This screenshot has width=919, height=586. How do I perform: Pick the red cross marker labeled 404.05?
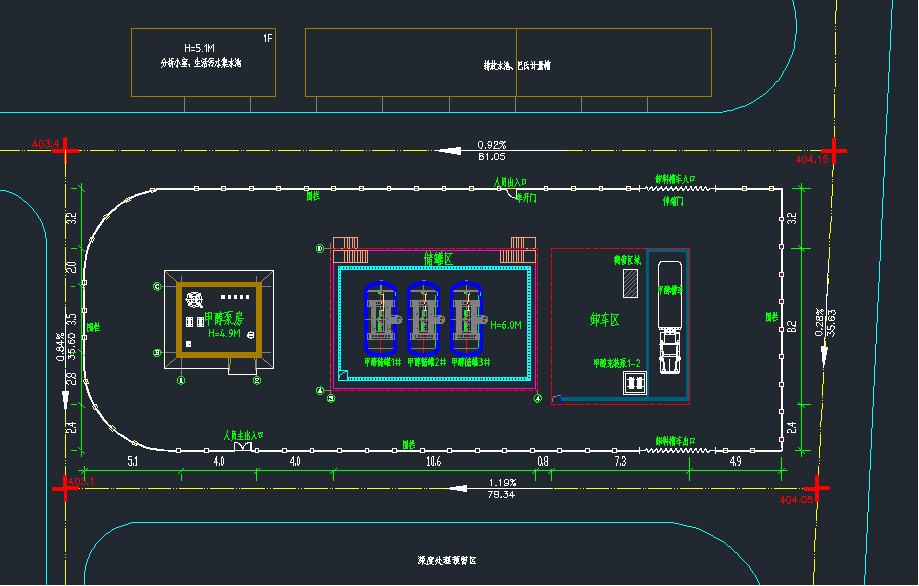click(817, 489)
